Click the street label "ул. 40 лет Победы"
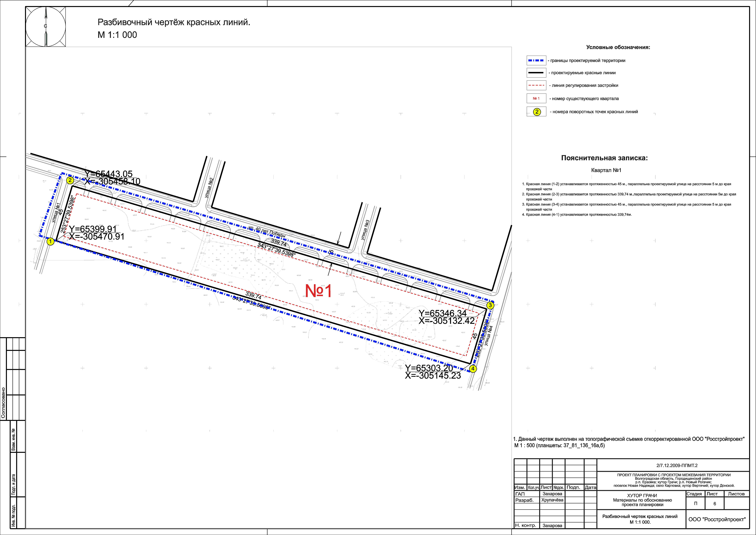The width and height of the screenshot is (756, 535). pos(267,232)
